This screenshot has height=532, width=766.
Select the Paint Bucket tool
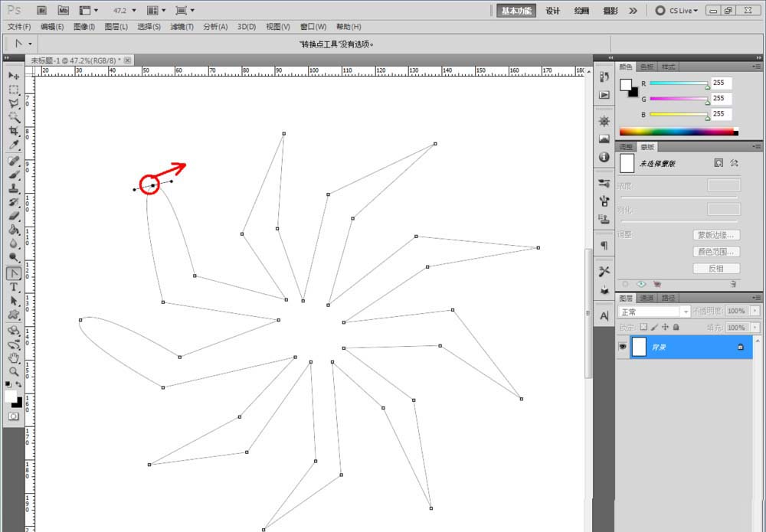click(14, 230)
